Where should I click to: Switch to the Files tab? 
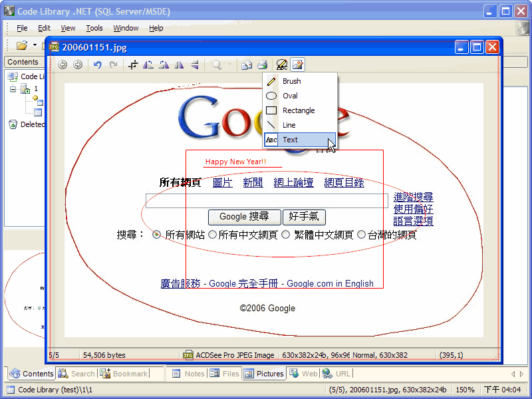[225, 374]
